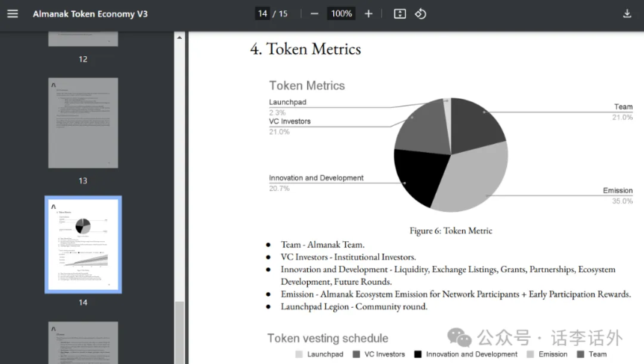Click the 'Team - Almanak Team.' bullet
The image size is (644, 364).
pyautogui.click(x=323, y=244)
